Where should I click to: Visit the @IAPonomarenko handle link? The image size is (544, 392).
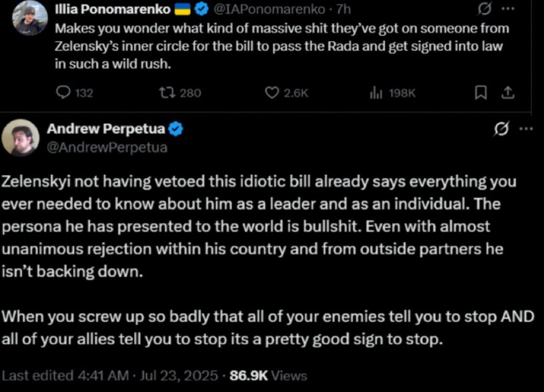[x=269, y=9]
